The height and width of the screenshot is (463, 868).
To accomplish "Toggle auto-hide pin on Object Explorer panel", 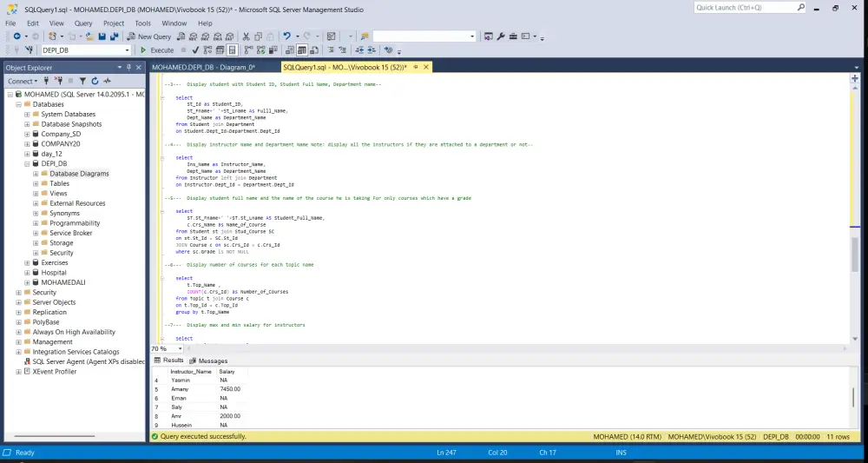I will pyautogui.click(x=129, y=68).
